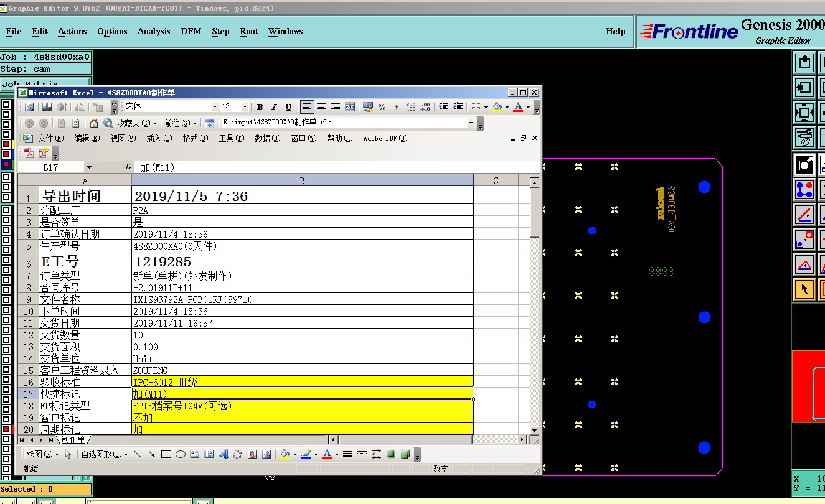Viewport: 825px width, 504px height.
Task: Select the Arrow drawing tool
Action: click(x=152, y=454)
